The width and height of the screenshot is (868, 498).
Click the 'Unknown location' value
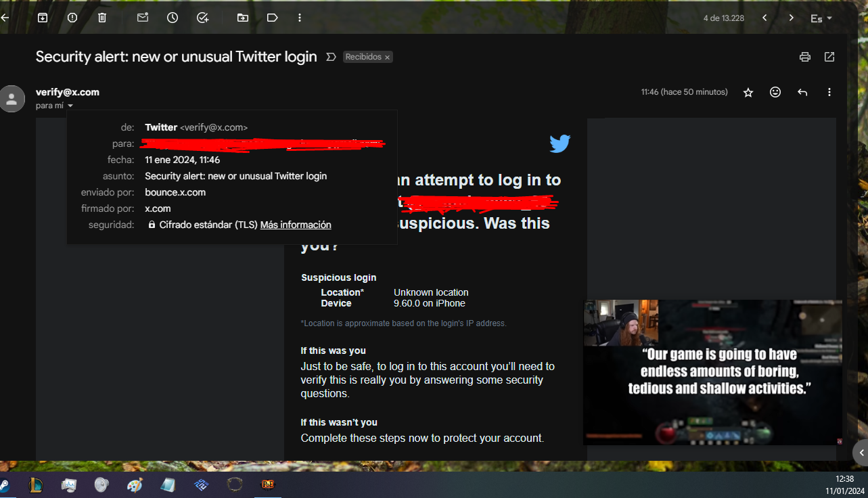431,292
